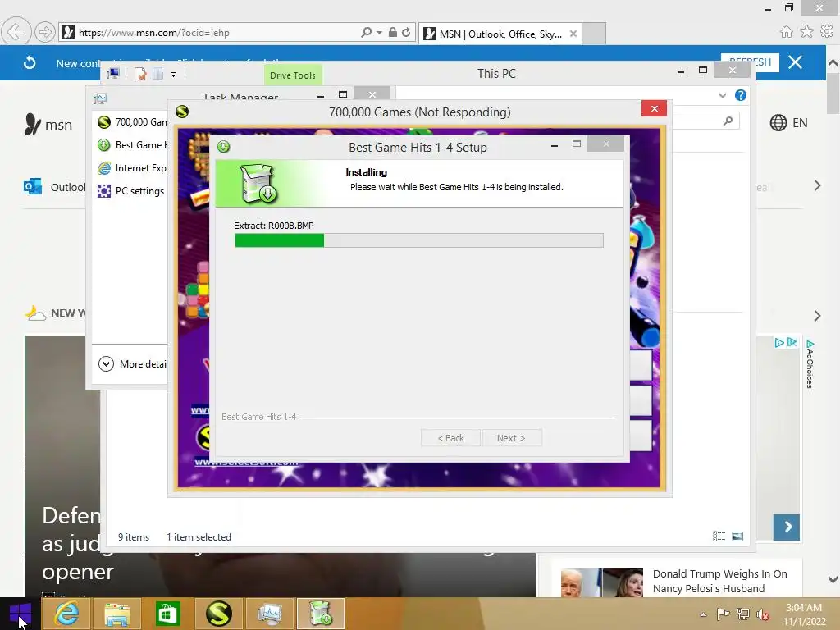Click Properties icon in This PC toolbar
This screenshot has width=840, height=630.
[x=140, y=74]
